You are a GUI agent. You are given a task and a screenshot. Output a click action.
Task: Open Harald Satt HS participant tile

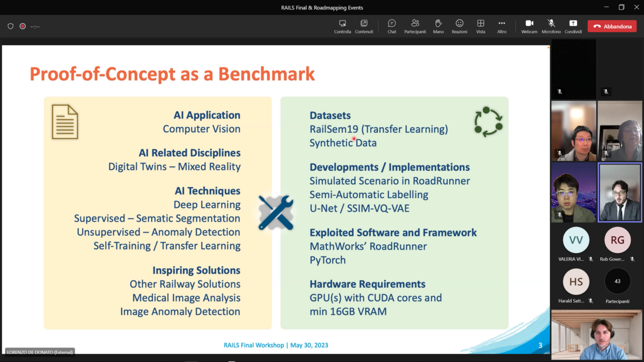point(576,282)
